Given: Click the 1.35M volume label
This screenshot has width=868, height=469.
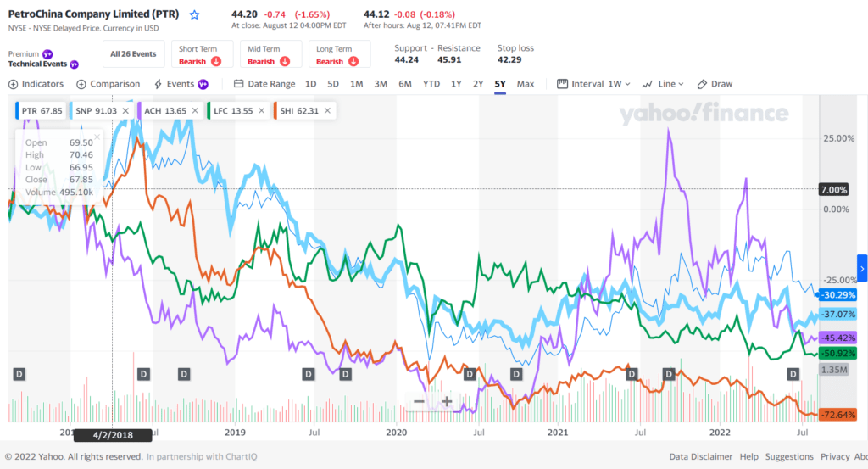Looking at the screenshot, I should tap(834, 370).
